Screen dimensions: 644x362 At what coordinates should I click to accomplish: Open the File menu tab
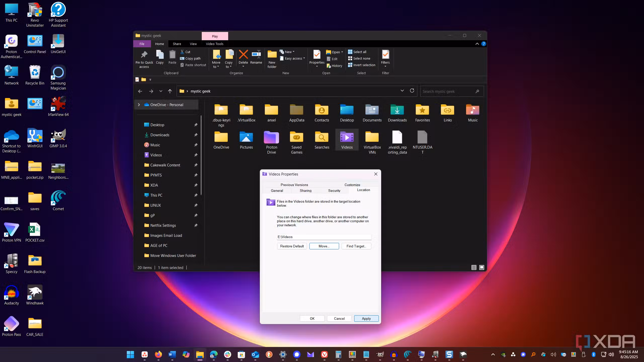(142, 44)
